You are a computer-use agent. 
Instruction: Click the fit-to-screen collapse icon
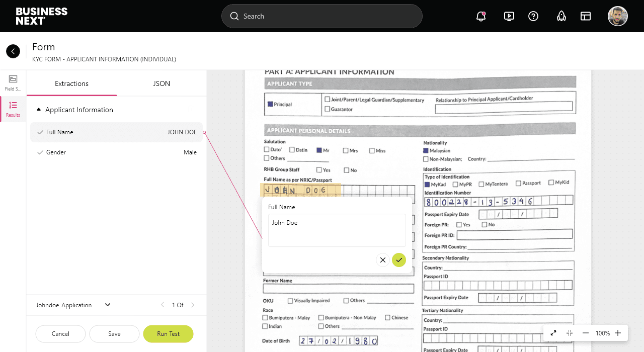coord(570,333)
